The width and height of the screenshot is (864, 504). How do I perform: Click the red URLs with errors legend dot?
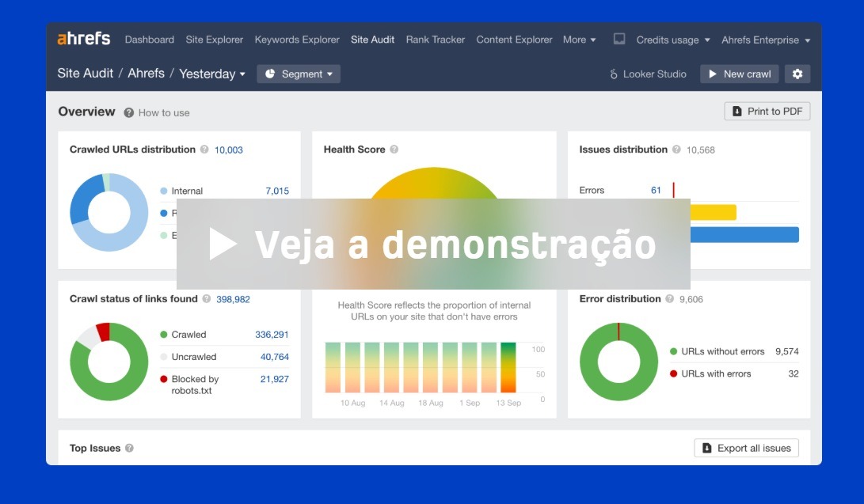673,373
